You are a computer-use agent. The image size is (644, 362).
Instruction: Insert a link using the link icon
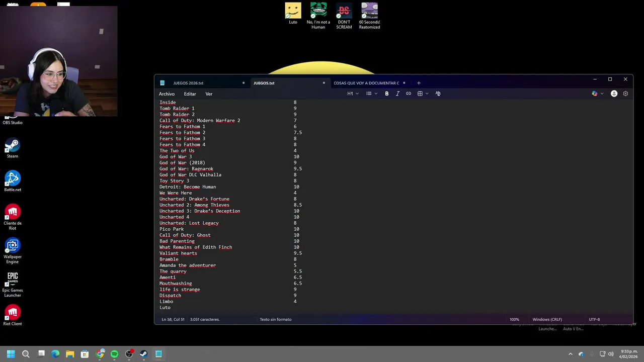[x=409, y=94]
